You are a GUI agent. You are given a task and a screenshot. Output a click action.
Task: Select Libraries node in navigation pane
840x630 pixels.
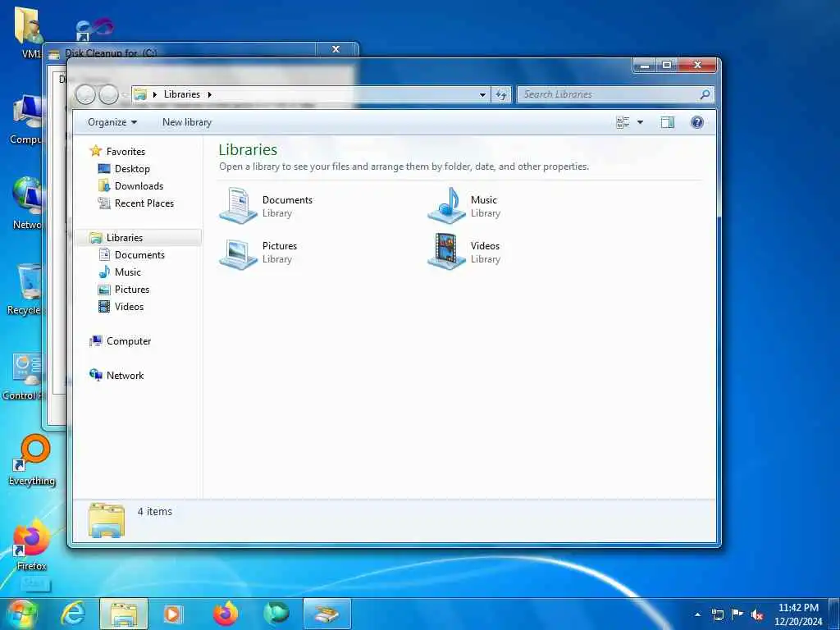click(x=116, y=237)
